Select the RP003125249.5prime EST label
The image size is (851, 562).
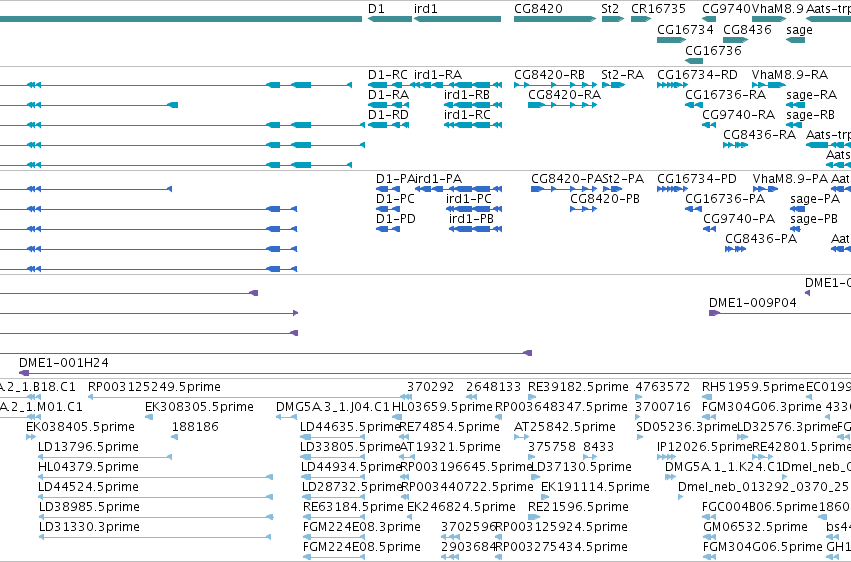[154, 387]
